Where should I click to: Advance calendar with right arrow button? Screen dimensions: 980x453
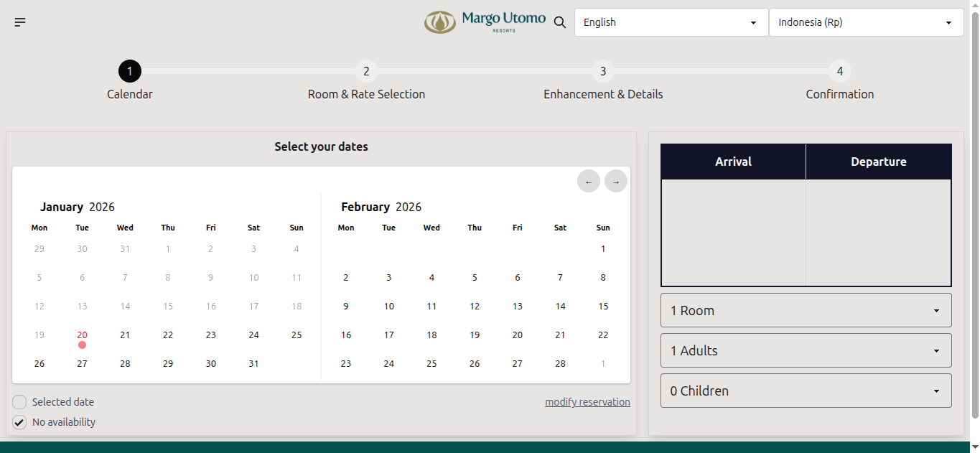click(615, 182)
